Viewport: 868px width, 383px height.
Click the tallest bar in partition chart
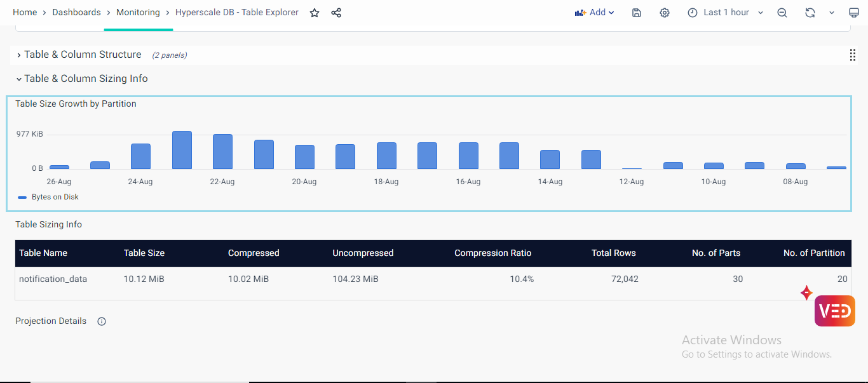point(182,150)
